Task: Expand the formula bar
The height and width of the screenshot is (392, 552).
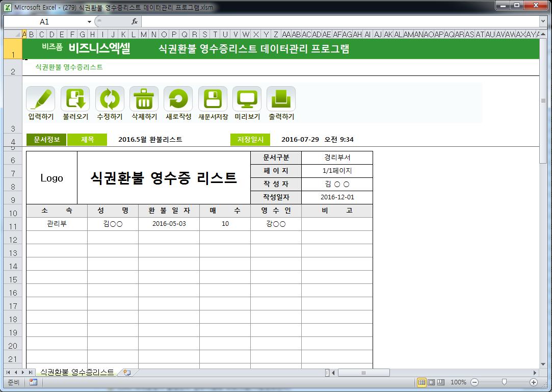Action: coord(543,21)
